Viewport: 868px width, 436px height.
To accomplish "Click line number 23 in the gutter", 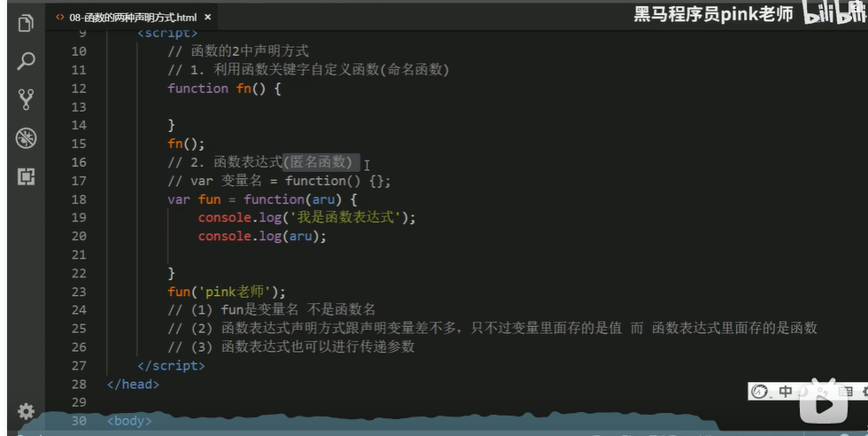I will pos(79,292).
